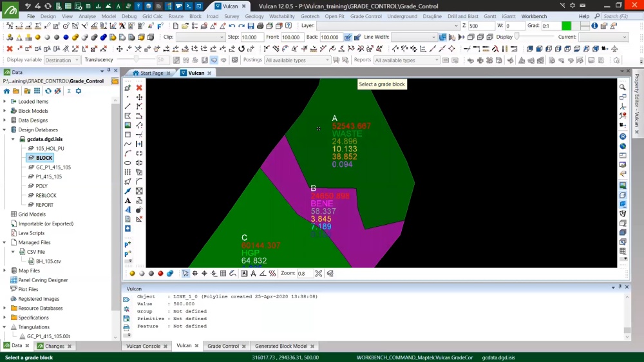Click the redo arrow icon
The height and width of the screenshot is (362, 644).
coord(241,26)
